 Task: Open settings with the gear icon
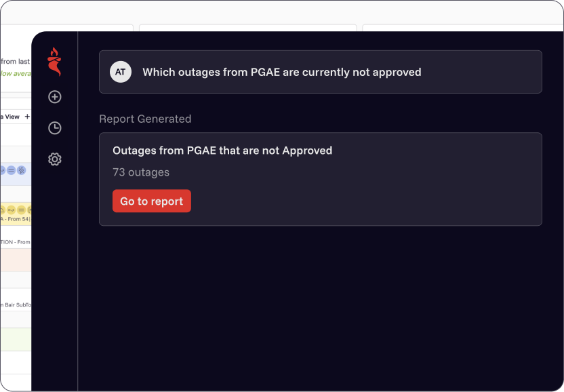[55, 159]
